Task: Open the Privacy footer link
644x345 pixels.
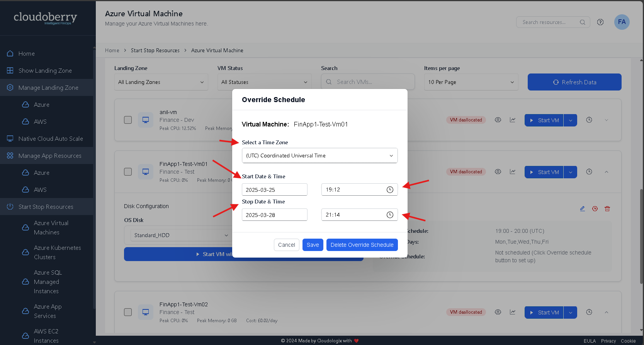Action: click(x=608, y=341)
